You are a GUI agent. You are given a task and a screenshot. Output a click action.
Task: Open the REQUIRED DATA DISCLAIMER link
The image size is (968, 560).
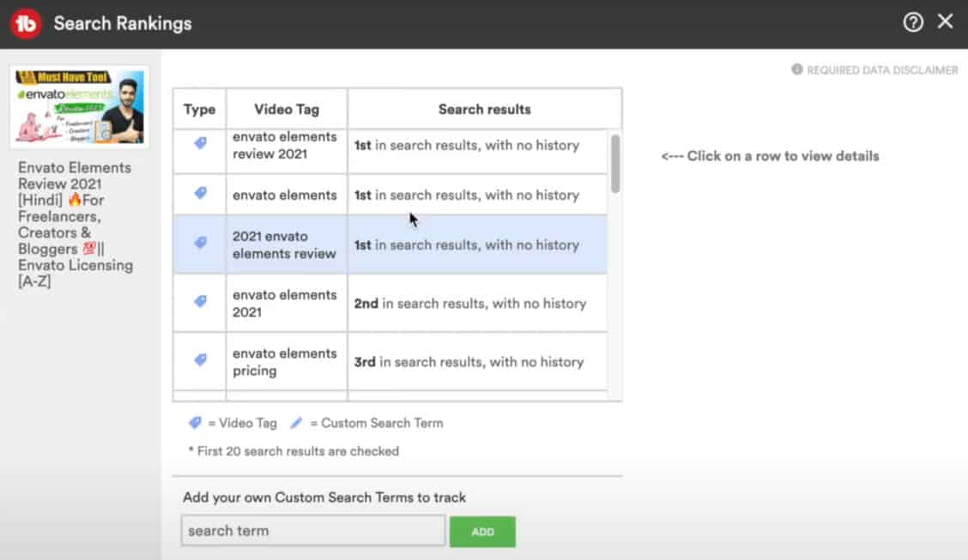(x=882, y=70)
